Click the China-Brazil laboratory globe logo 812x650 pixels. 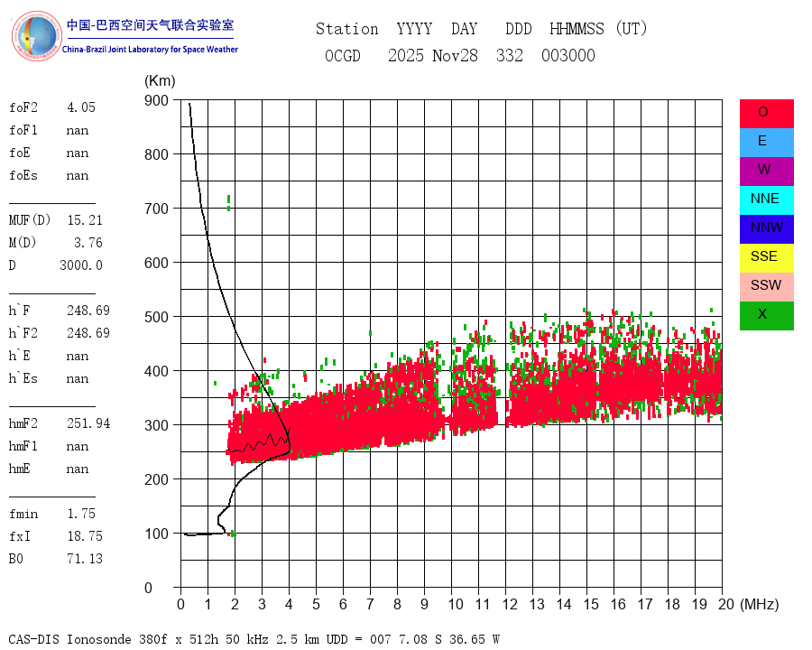pos(36,36)
